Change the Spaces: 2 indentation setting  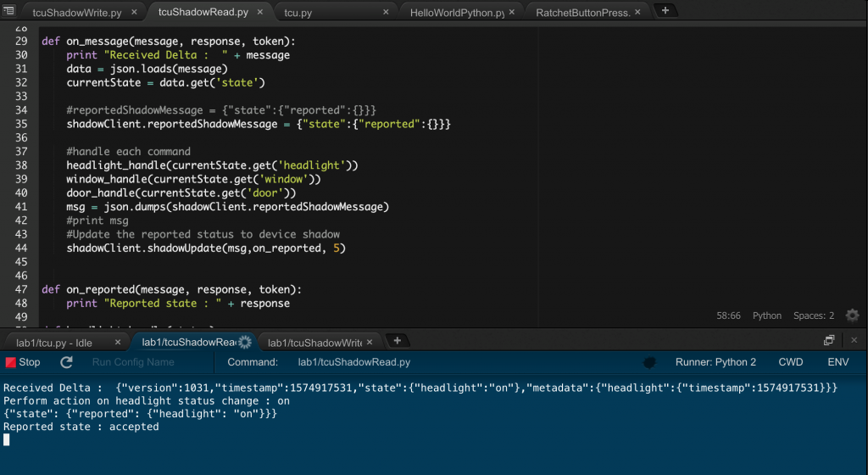pos(814,316)
